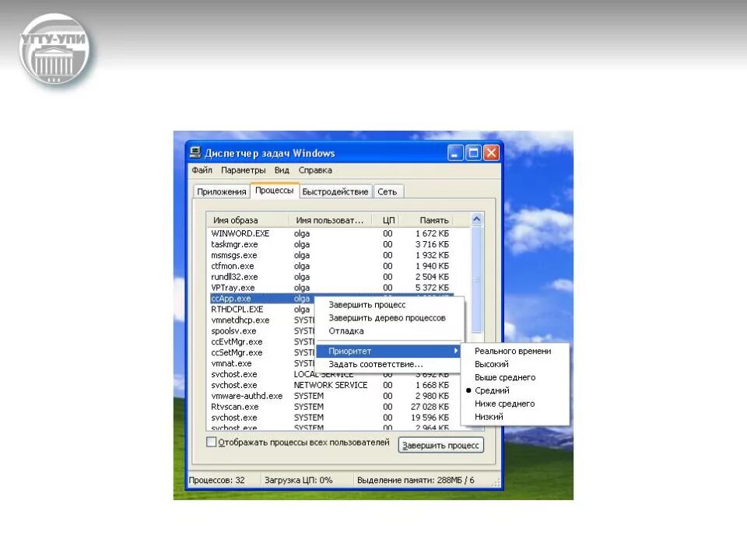Expand the Приоритет submenu arrow

tap(455, 351)
